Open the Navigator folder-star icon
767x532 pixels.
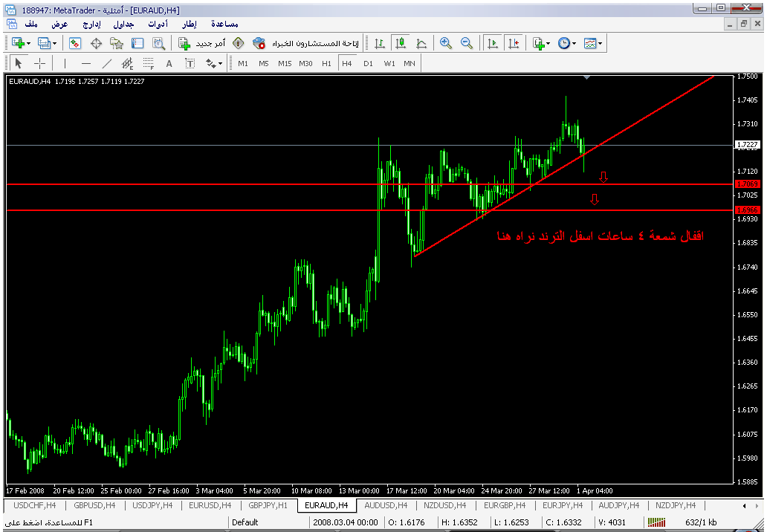[117, 43]
